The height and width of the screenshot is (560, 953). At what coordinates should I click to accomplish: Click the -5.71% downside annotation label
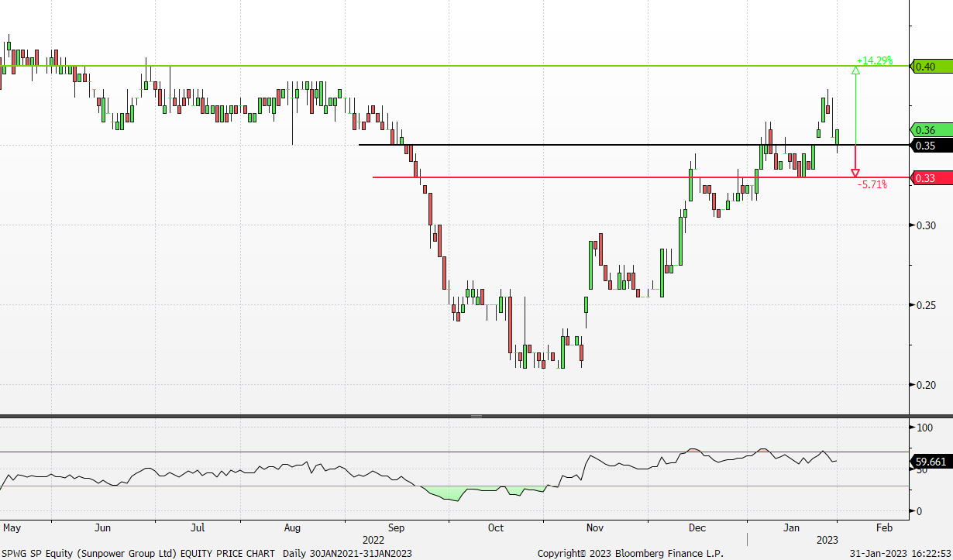[x=873, y=185]
